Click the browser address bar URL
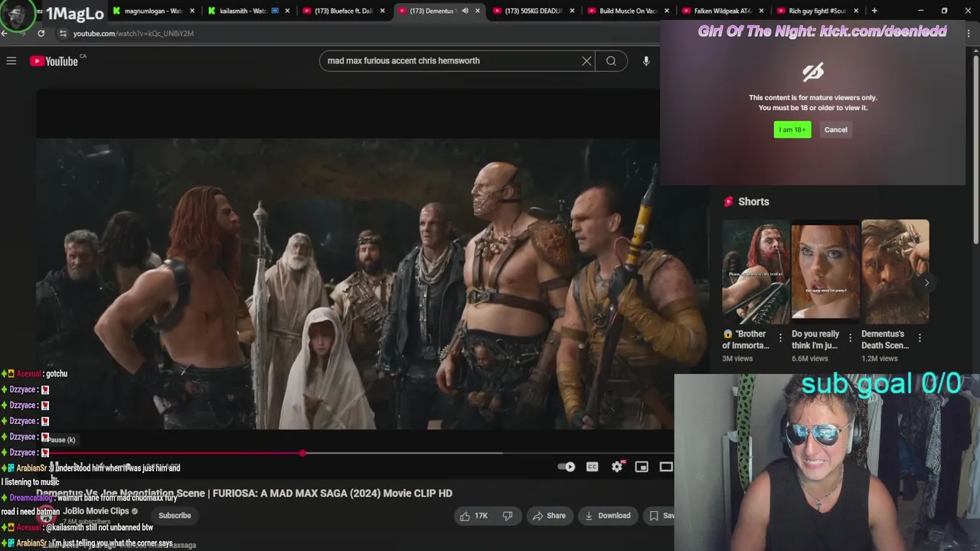Viewport: 980px width, 551px height. click(x=133, y=34)
